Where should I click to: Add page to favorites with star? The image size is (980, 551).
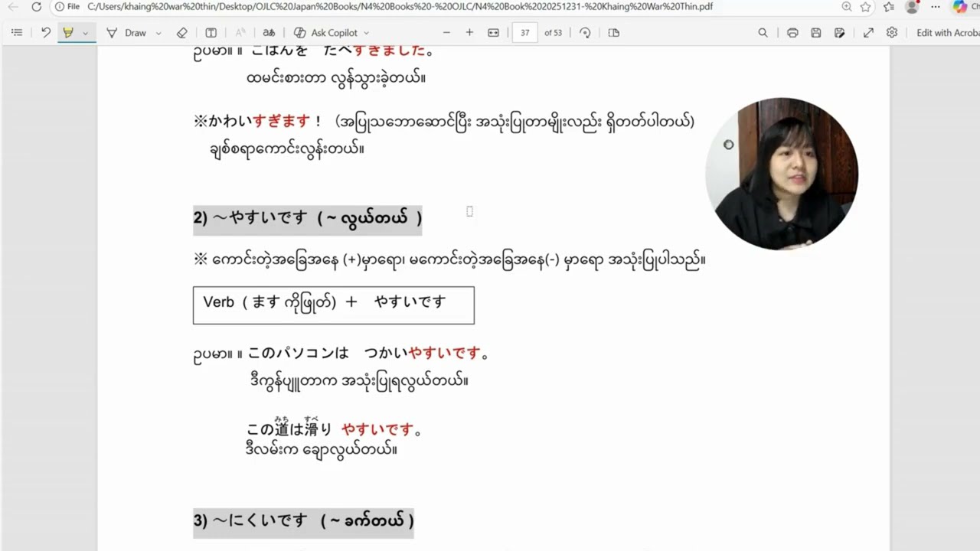[865, 7]
